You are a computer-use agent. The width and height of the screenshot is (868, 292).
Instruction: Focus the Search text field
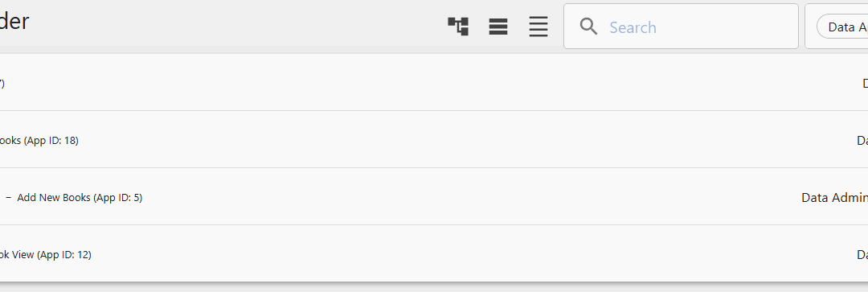tap(681, 27)
